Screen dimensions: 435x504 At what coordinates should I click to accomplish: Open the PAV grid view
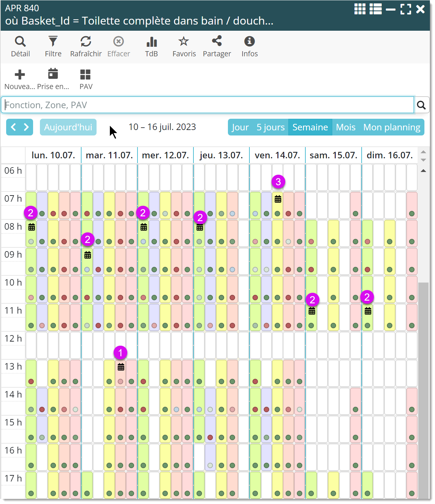coord(86,79)
